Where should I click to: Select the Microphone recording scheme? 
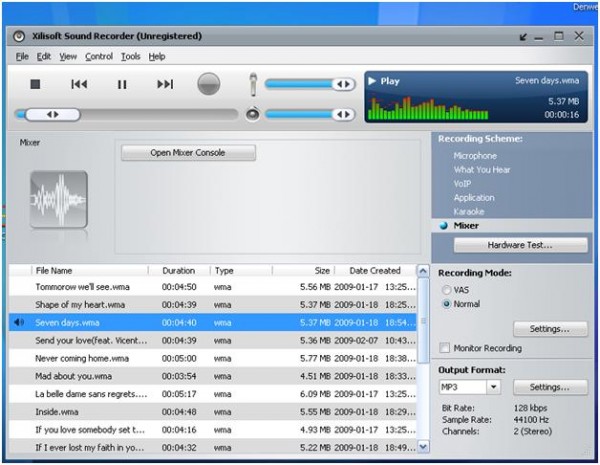[x=475, y=156]
